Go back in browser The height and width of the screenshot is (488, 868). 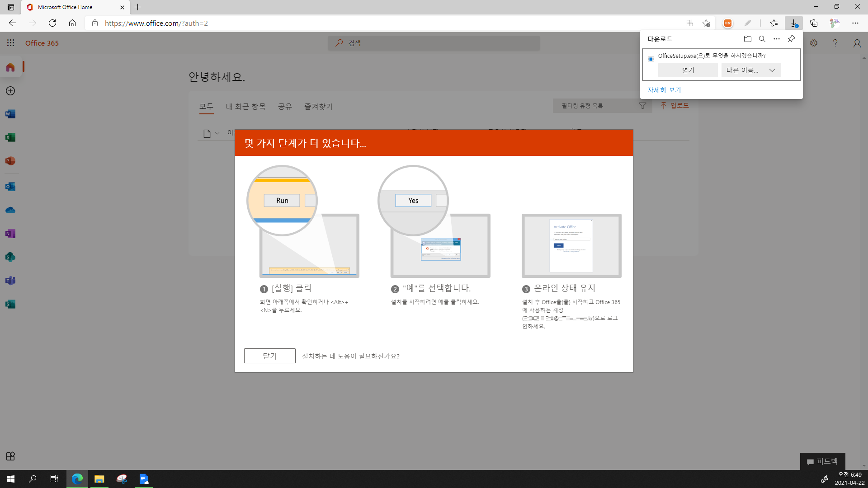[12, 23]
